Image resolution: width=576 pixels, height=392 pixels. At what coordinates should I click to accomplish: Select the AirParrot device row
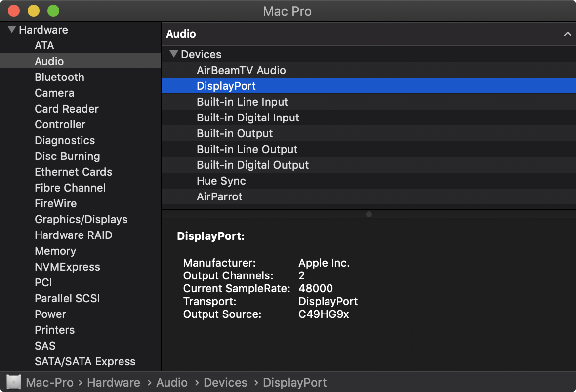tap(219, 196)
